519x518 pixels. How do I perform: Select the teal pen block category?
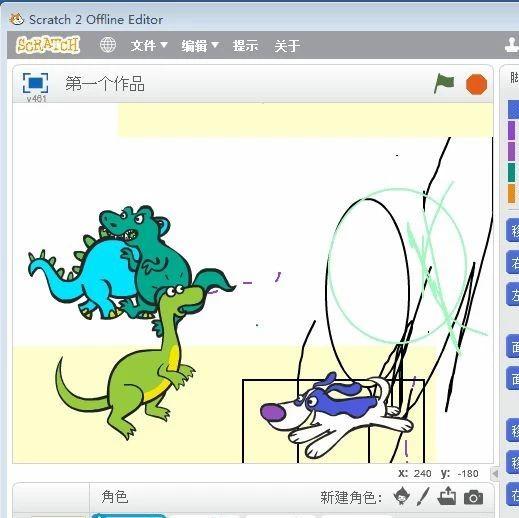click(511, 172)
